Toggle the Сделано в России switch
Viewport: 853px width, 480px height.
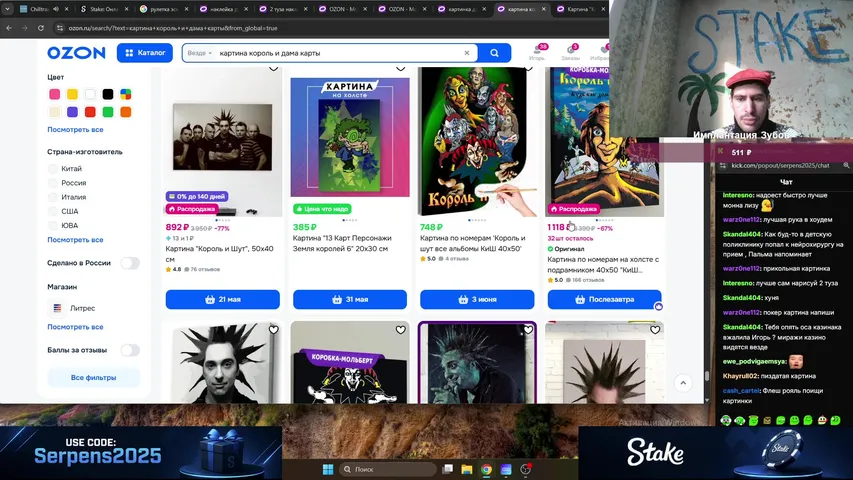coord(130,263)
